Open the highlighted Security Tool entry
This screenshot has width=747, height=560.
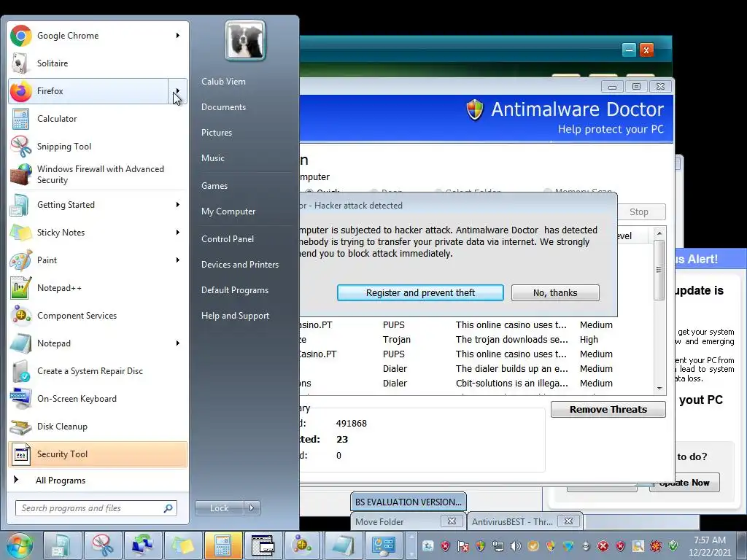coord(98,454)
